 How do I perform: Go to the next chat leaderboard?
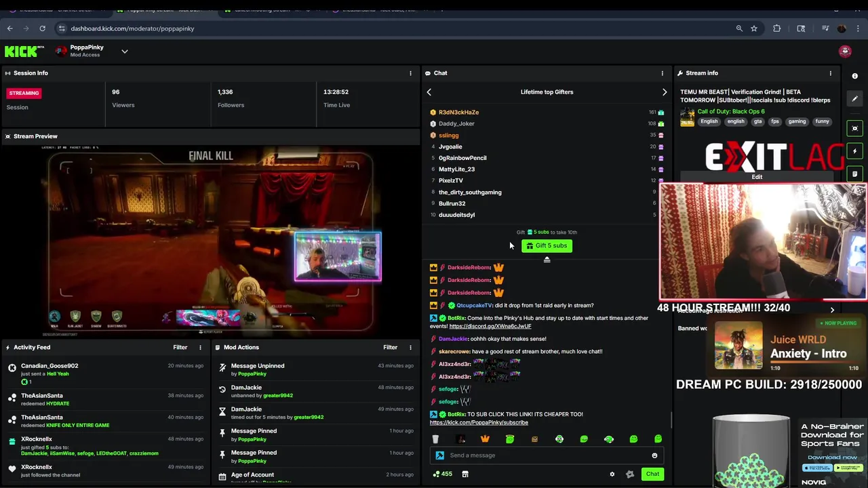coord(665,92)
